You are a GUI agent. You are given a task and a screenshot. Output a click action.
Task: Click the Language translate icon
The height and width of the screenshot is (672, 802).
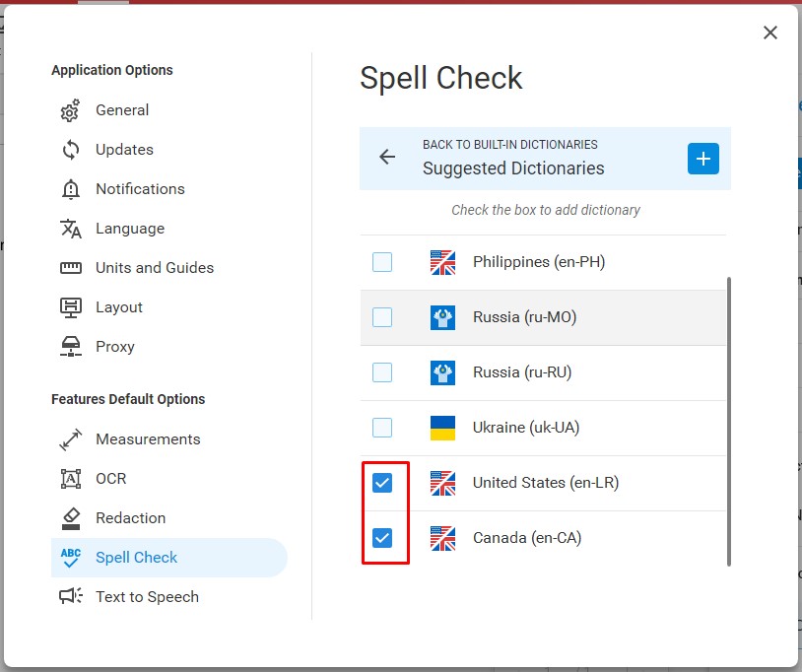[71, 229]
